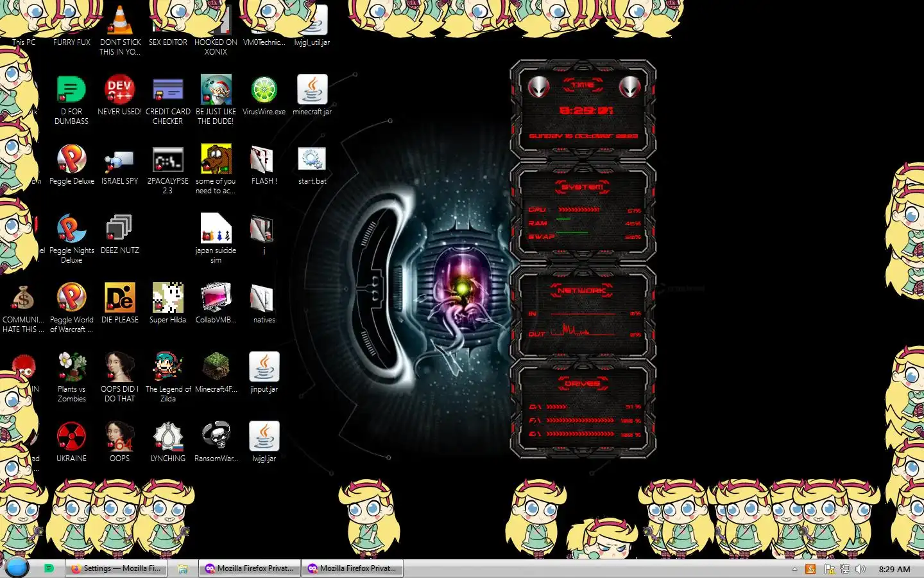This screenshot has width=924, height=578.
Task: Select the VirusWire.exe lime icon
Action: pyautogui.click(x=264, y=95)
